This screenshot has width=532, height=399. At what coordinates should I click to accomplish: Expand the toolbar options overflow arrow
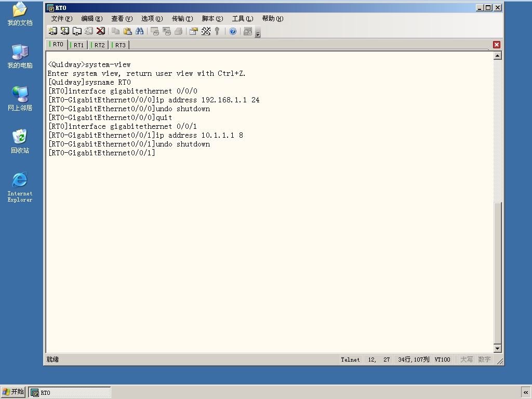click(258, 34)
